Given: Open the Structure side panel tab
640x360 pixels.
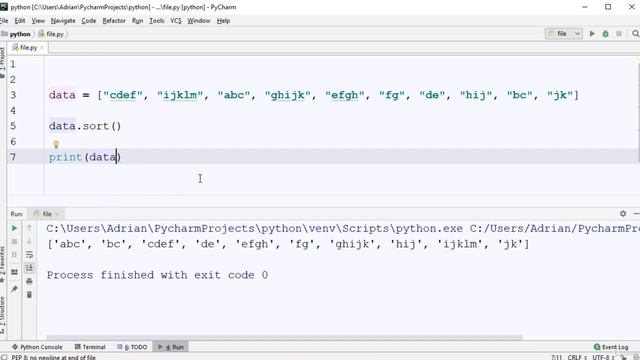Looking at the screenshot, I should [x=2, y=316].
